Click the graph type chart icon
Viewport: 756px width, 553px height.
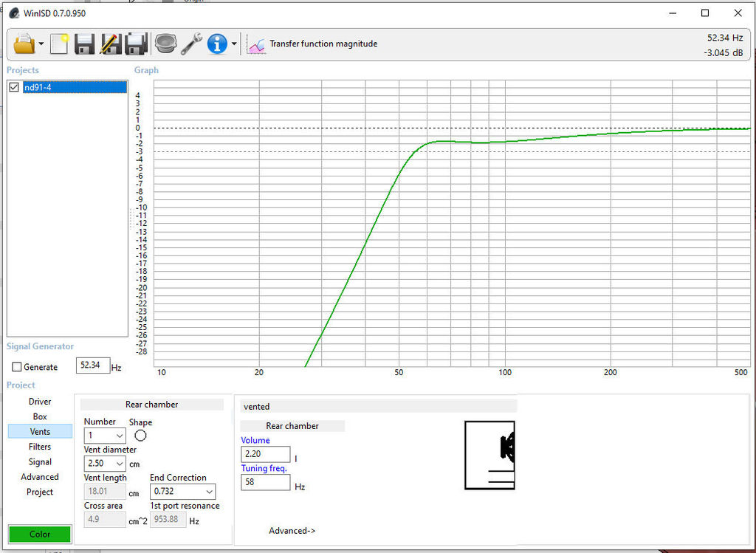256,44
